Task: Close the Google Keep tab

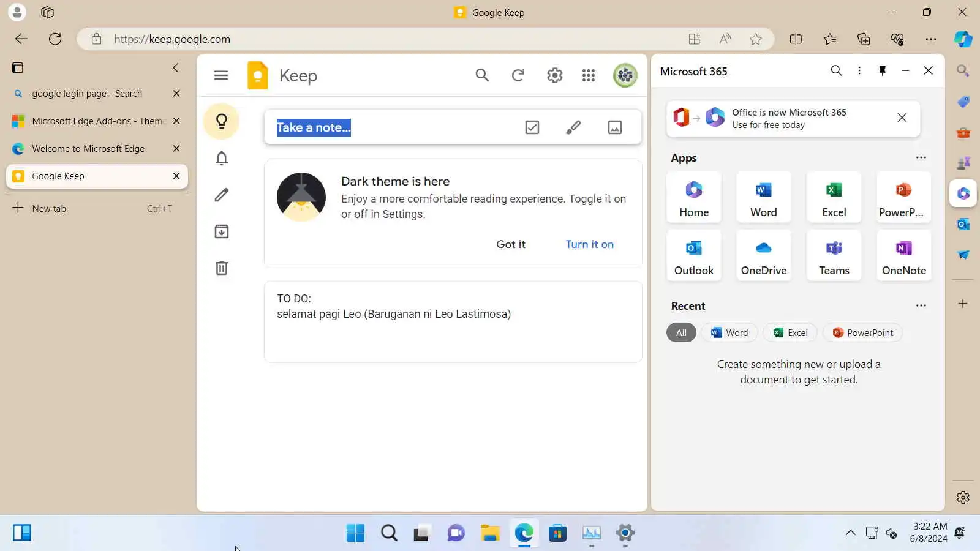Action: (176, 176)
